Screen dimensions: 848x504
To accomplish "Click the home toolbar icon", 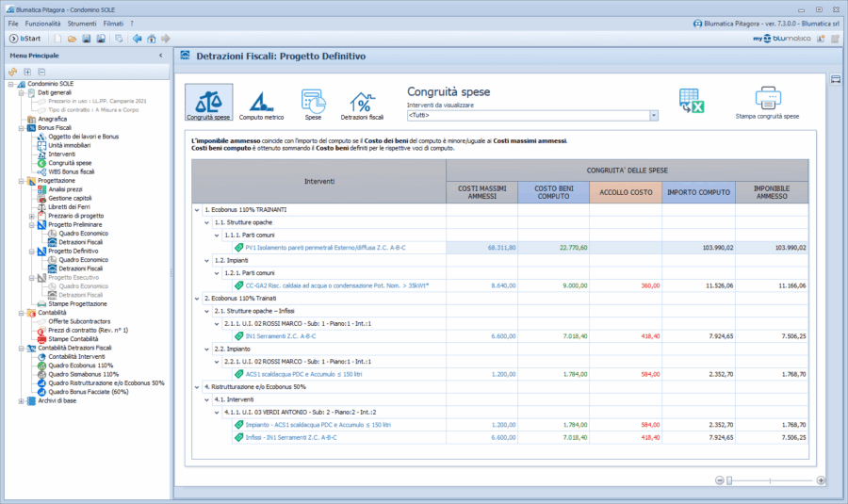I will [152, 39].
